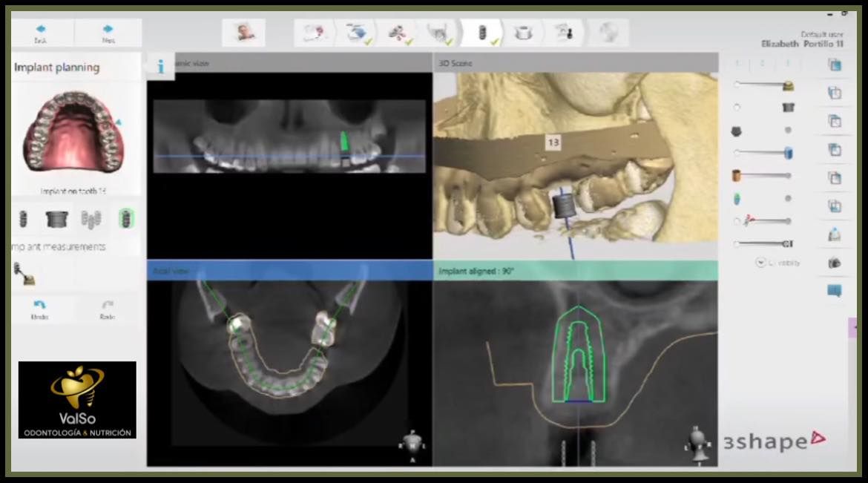868x483 pixels.
Task: Click the upper arch jaw thumbnail
Action: coord(73,131)
